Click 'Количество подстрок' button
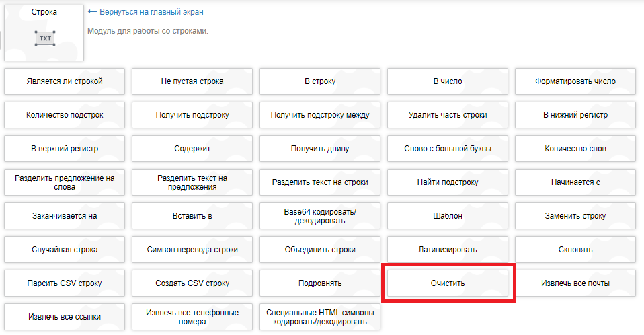Image resolution: width=644 pixels, height=335 pixels. [x=65, y=115]
